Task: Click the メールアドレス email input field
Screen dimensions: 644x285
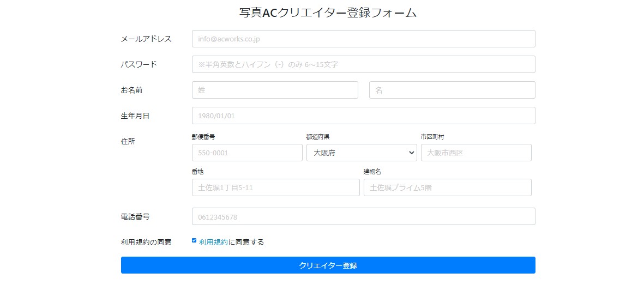Action: click(363, 39)
